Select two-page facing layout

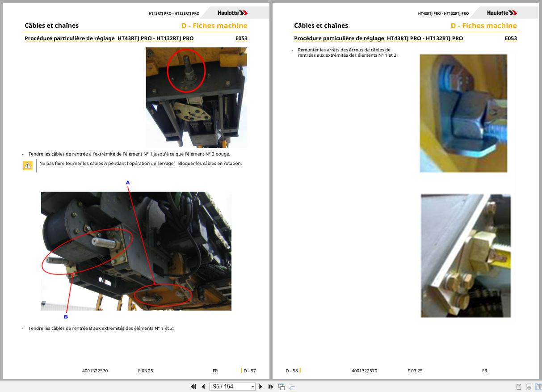click(538, 387)
